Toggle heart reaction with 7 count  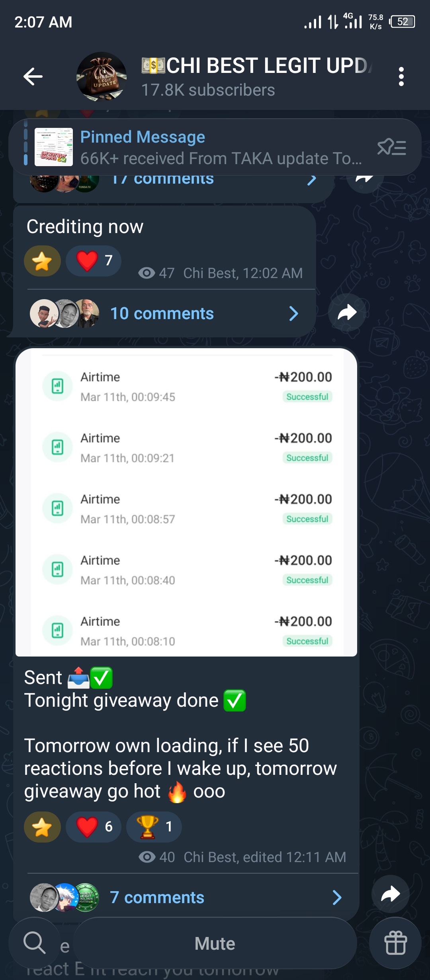click(94, 261)
